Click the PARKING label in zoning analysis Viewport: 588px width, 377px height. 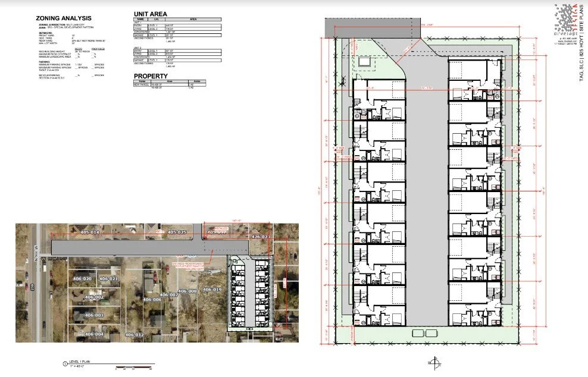click(x=44, y=62)
